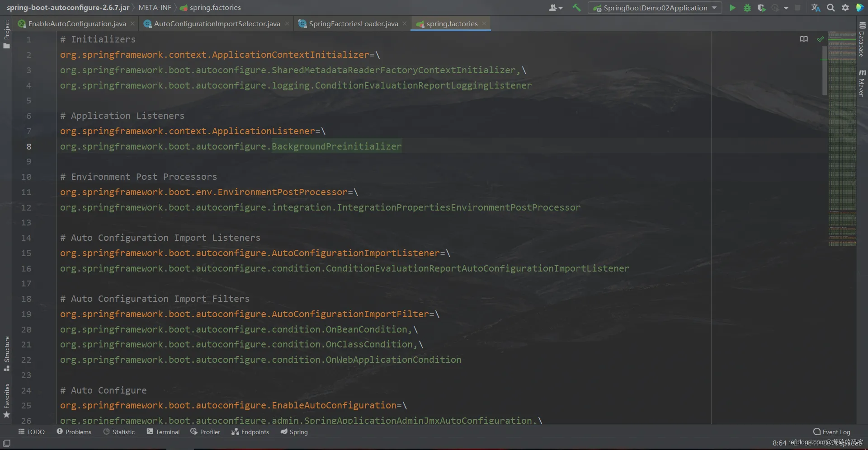Close the EnableAutoConfiguration.java tab
This screenshot has height=450, width=868.
[132, 23]
